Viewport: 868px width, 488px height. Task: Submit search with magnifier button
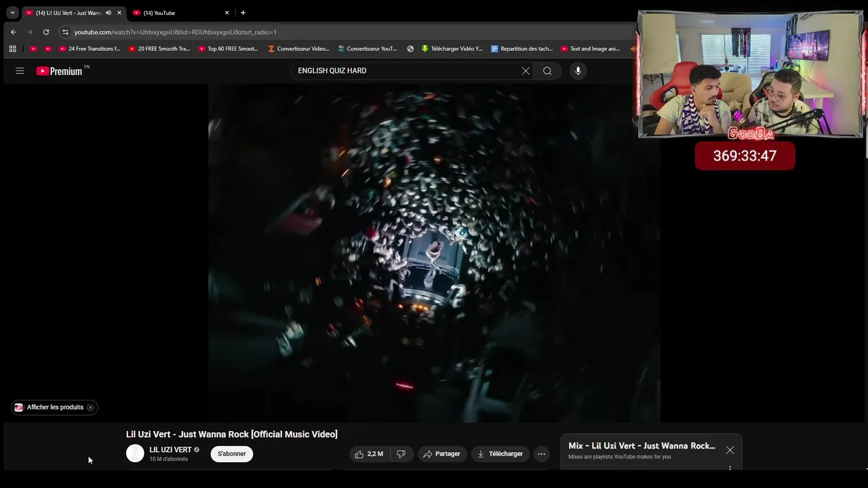click(547, 70)
